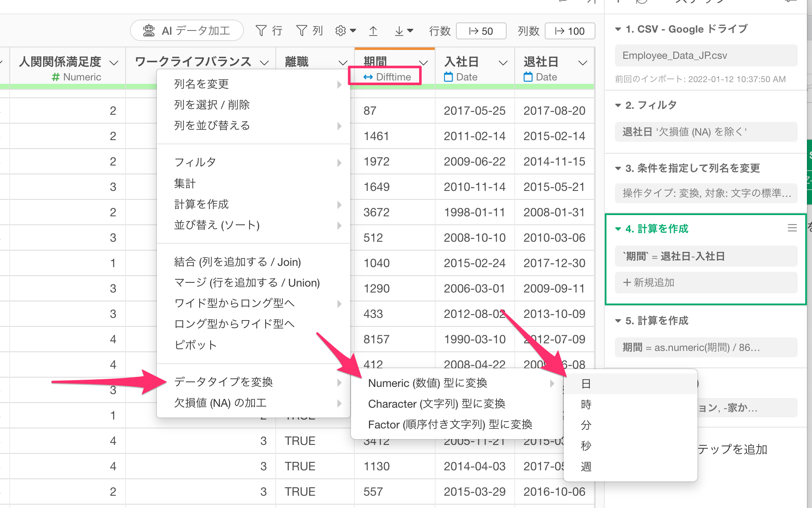Click the Numeric hash icon under 人関関係満足度
Image resolution: width=812 pixels, height=508 pixels.
coord(55,77)
